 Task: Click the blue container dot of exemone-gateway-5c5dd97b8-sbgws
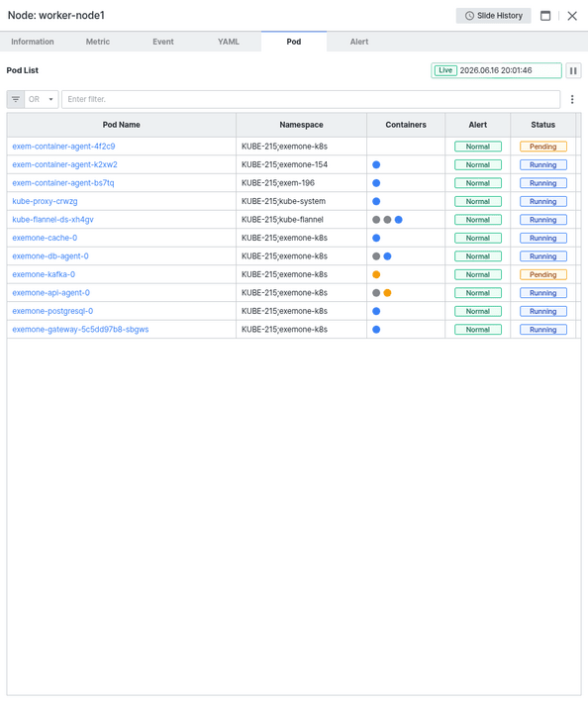[x=376, y=330]
